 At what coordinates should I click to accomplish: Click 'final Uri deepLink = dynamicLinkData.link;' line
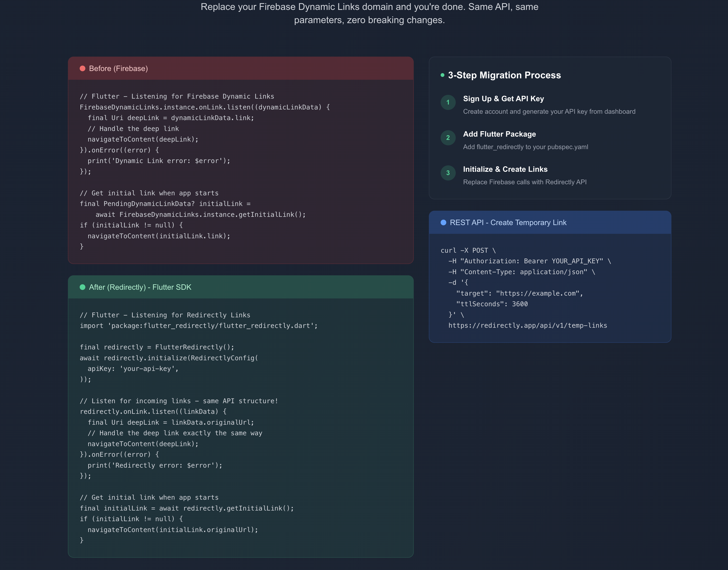coord(171,118)
